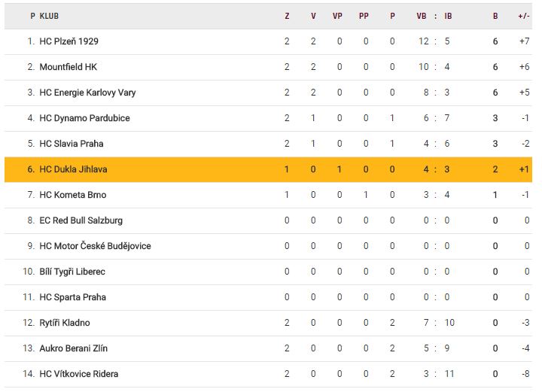Select Aukro Berani Zlín entry
This screenshot has width=542, height=392.
click(x=73, y=348)
